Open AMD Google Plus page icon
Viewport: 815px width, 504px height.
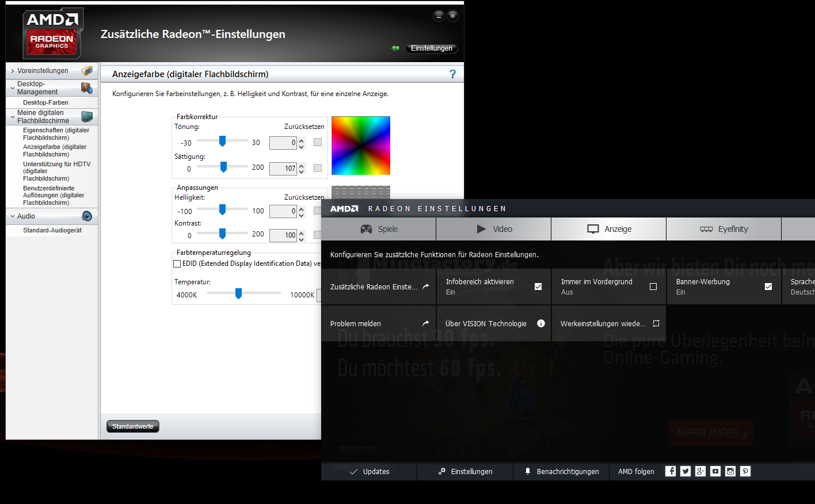[700, 471]
